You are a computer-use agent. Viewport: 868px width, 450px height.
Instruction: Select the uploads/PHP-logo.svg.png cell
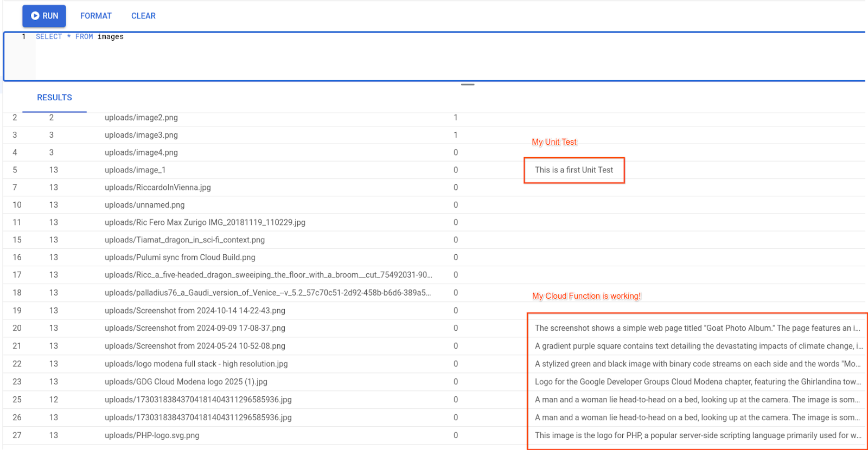pyautogui.click(x=152, y=435)
